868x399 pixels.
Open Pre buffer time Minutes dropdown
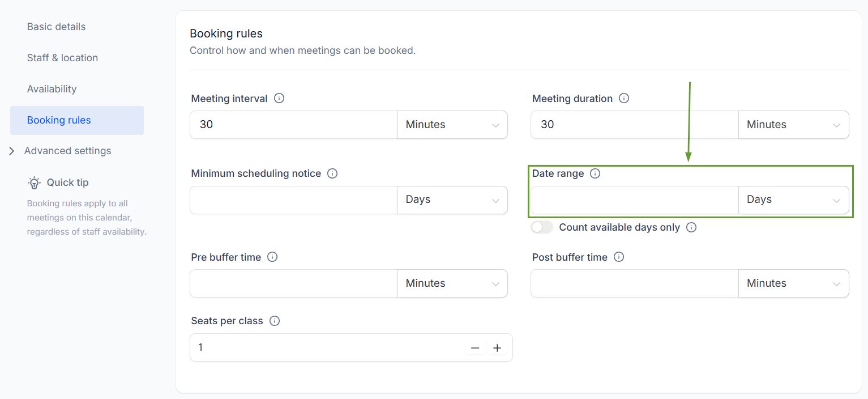[452, 283]
